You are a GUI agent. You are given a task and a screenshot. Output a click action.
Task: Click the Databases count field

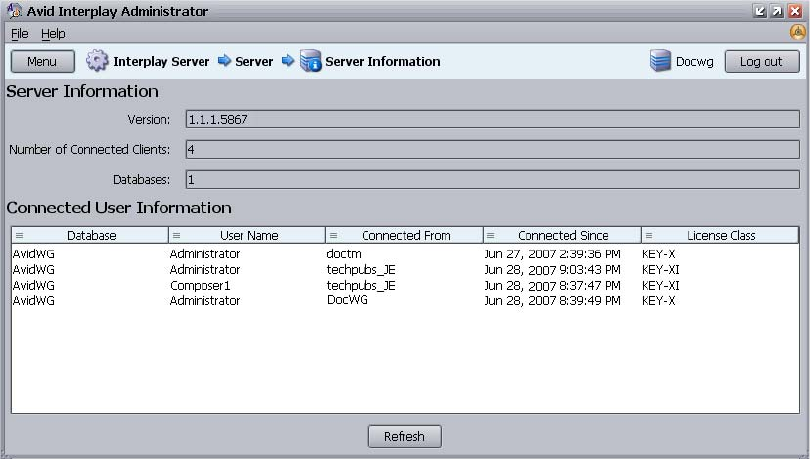[x=493, y=179]
